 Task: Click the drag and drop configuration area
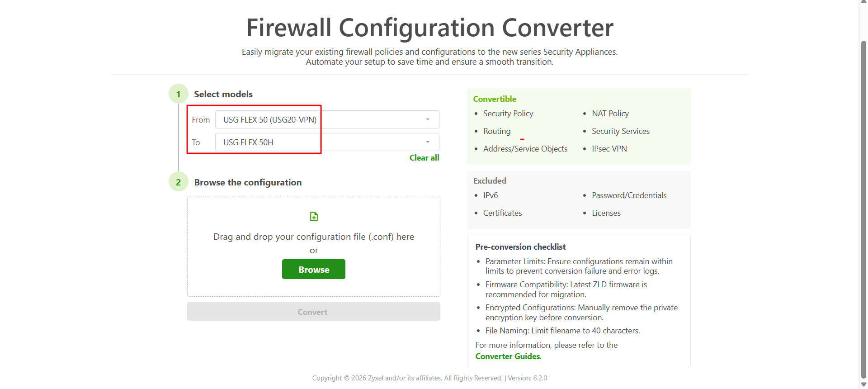pos(314,246)
